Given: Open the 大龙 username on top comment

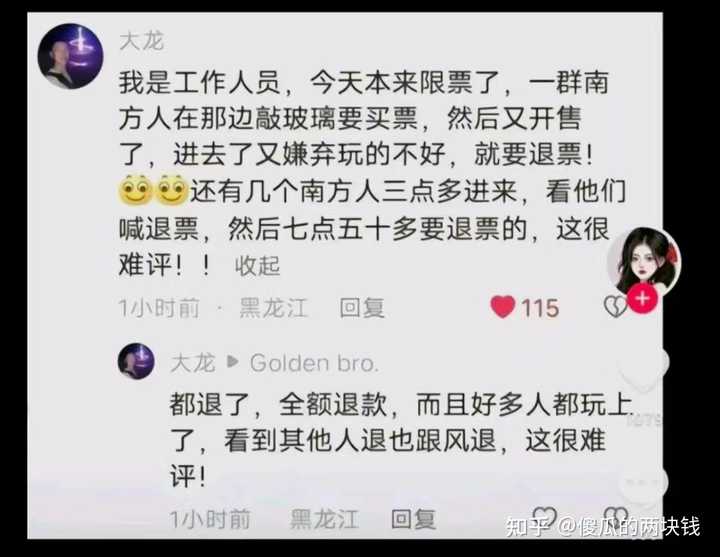Looking at the screenshot, I should pyautogui.click(x=141, y=41).
